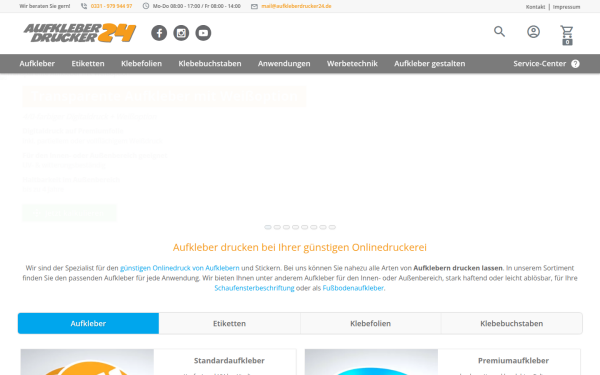Click the envelope icon beside email
600x375 pixels.
coord(254,7)
